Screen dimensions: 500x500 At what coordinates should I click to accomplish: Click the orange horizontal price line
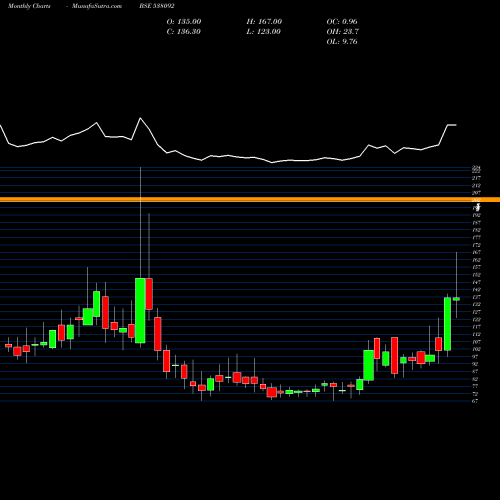coord(250,200)
